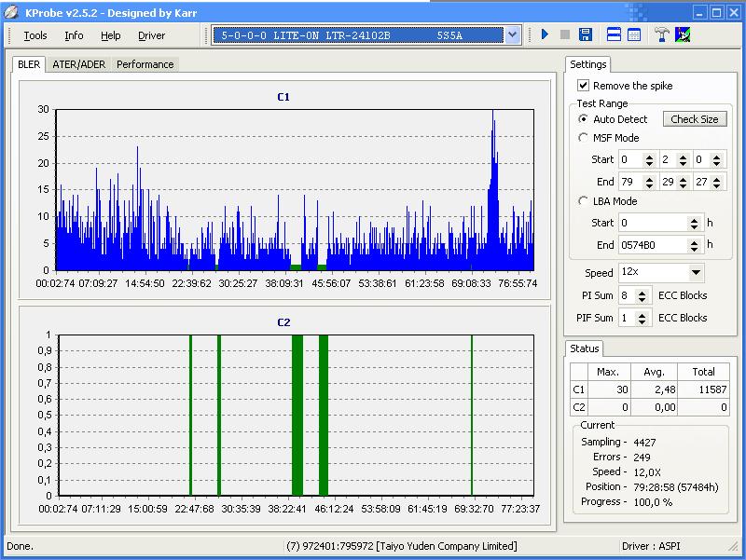The image size is (746, 560).
Task: Click the green and blue picture icon
Action: pos(683,35)
